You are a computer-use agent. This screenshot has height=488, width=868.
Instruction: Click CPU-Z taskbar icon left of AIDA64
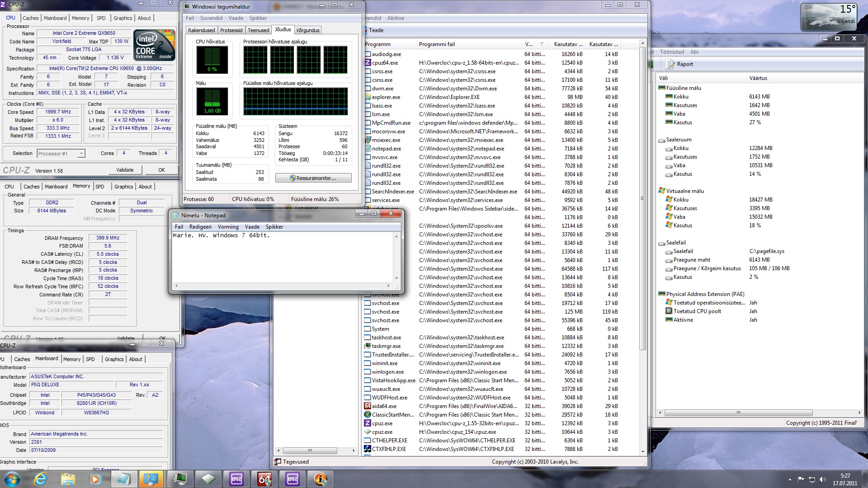point(236,479)
